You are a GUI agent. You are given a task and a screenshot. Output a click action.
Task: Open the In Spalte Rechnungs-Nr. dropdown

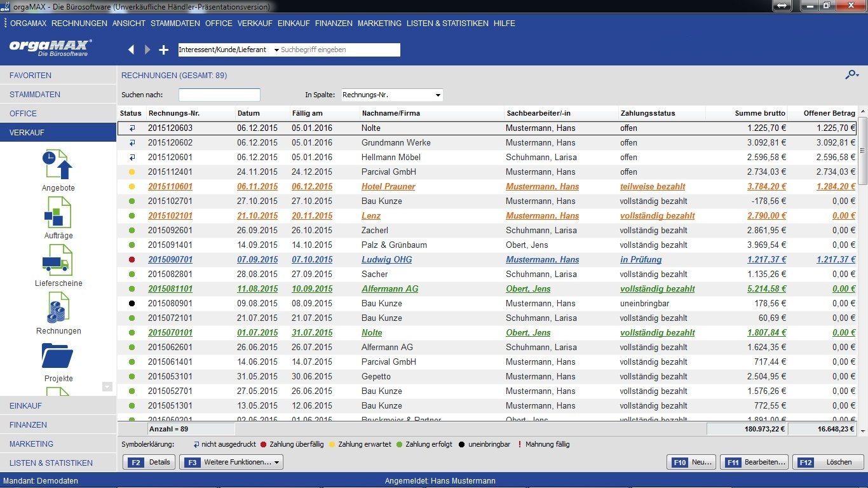pyautogui.click(x=392, y=95)
